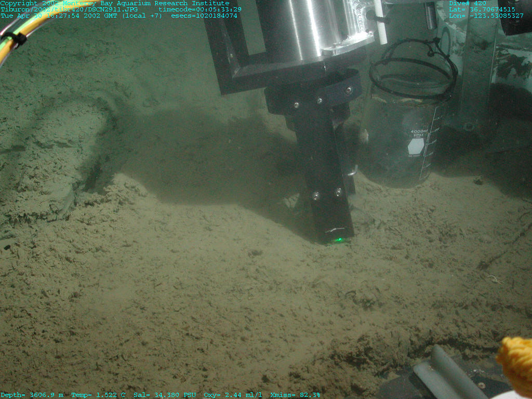Image resolution: width=532 pixels, height=399 pixels.
Task: Click the 'Sal= 34.380 PSU' readout
Action: [165, 395]
